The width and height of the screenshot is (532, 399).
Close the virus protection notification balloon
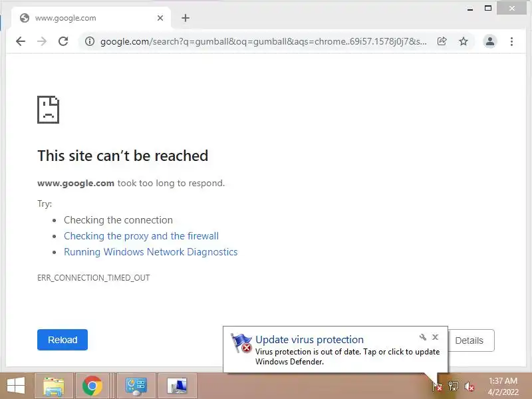pyautogui.click(x=436, y=337)
